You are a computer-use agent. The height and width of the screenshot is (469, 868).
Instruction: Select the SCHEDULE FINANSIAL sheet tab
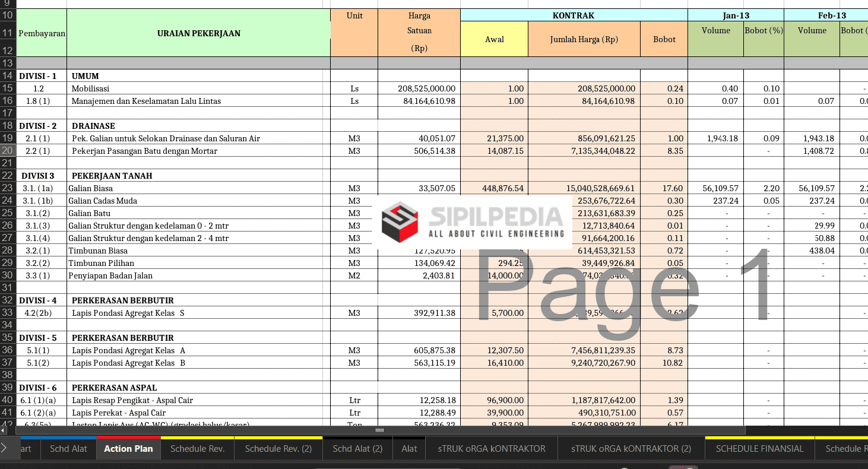point(759,449)
